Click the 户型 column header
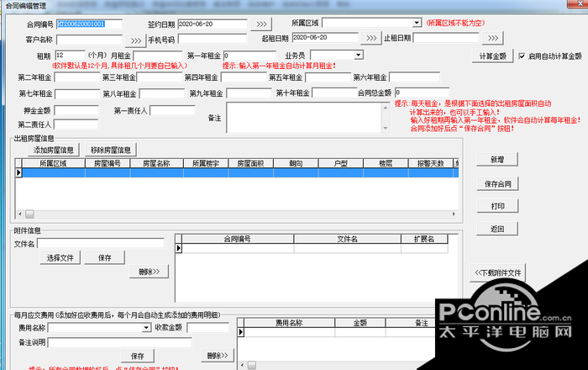The height and width of the screenshot is (370, 588). 340,163
